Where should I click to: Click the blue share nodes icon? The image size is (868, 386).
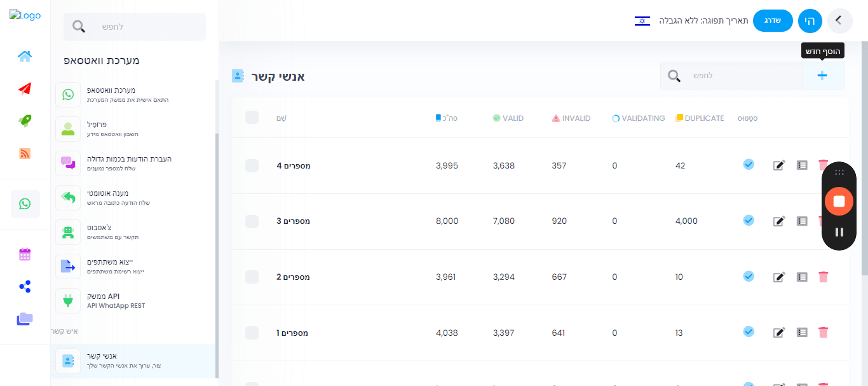coord(25,287)
